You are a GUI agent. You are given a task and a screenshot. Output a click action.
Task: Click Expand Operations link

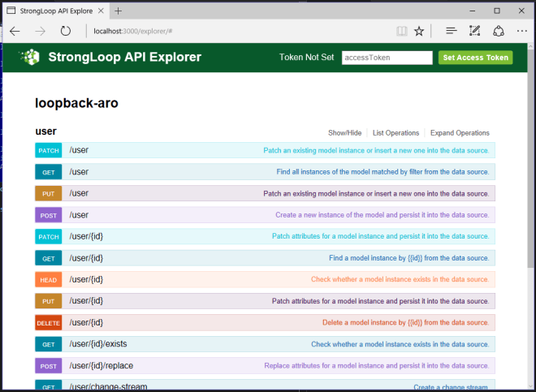[x=460, y=133]
